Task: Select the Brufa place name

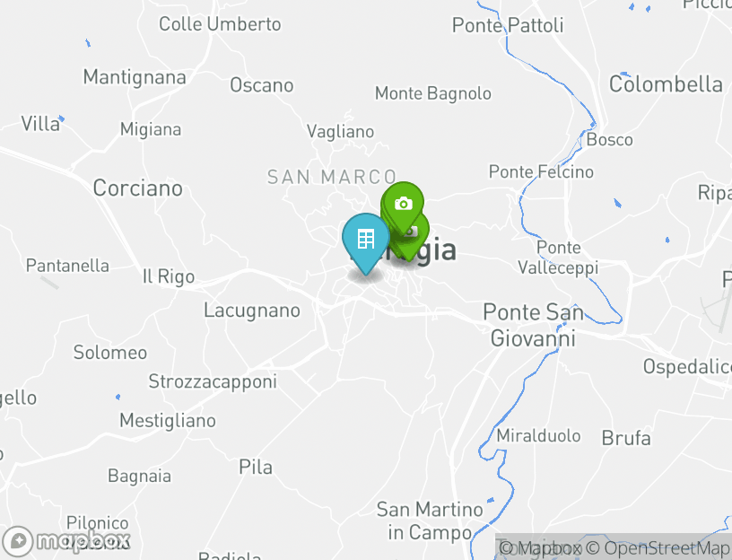Action: coord(626,439)
